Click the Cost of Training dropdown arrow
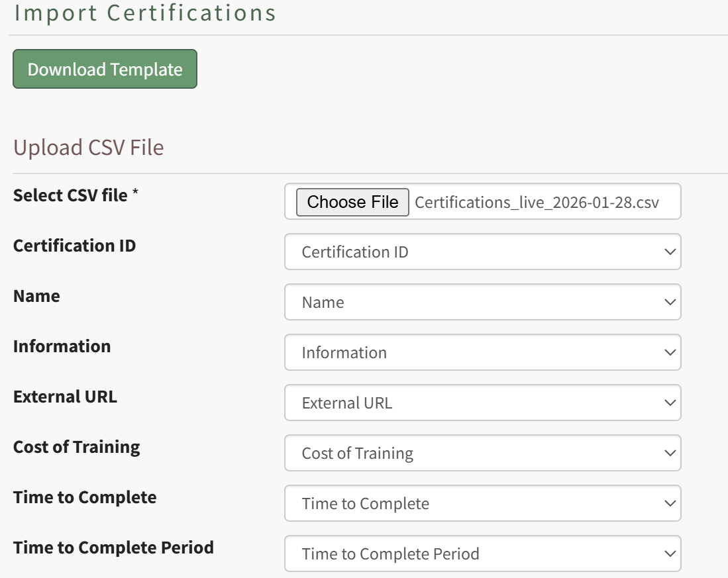The width and height of the screenshot is (728, 578). point(670,454)
